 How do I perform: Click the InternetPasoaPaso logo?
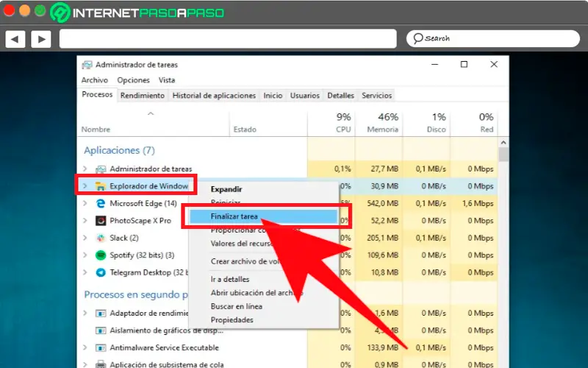(x=137, y=13)
